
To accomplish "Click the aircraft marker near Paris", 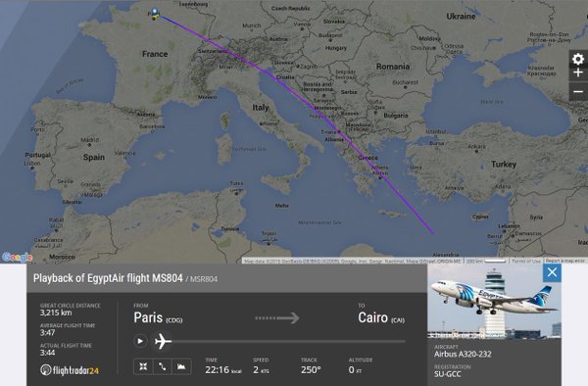I will coord(154,14).
